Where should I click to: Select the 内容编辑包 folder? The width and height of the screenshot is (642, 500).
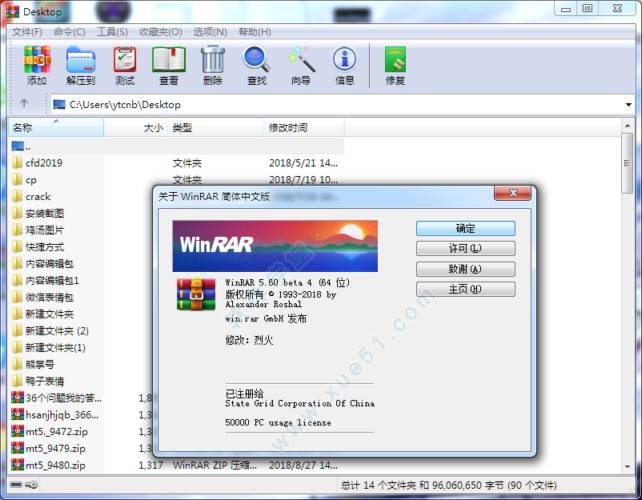pyautogui.click(x=43, y=264)
